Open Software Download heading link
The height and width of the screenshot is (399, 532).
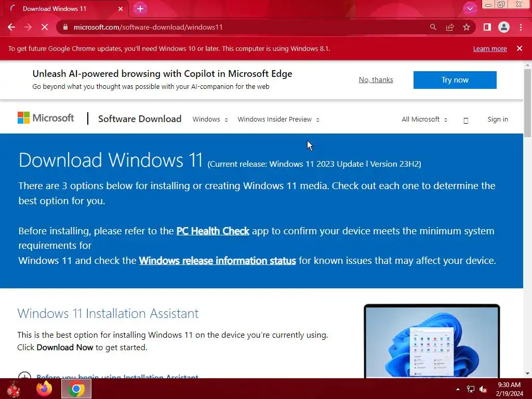pos(140,119)
